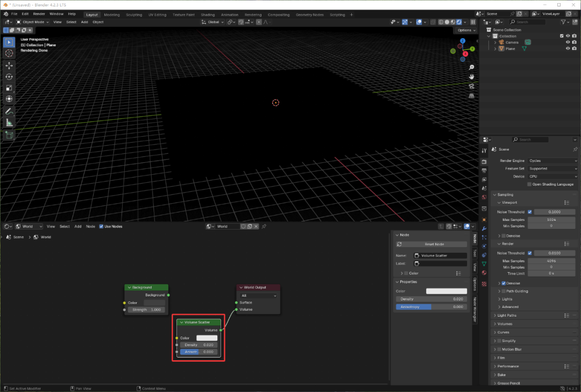
Task: Open the Modifiers wrench properties tab
Action: [x=484, y=229]
